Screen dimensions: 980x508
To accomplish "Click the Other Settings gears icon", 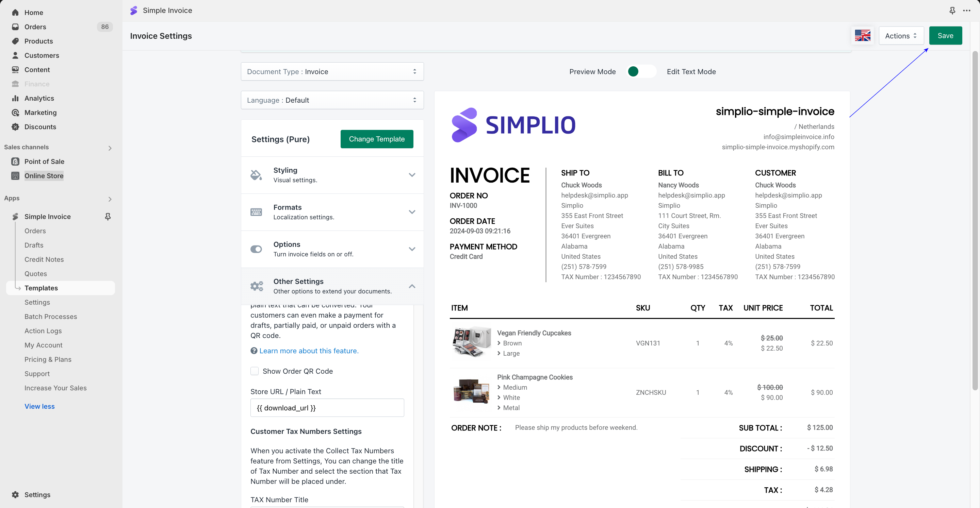I will [257, 286].
